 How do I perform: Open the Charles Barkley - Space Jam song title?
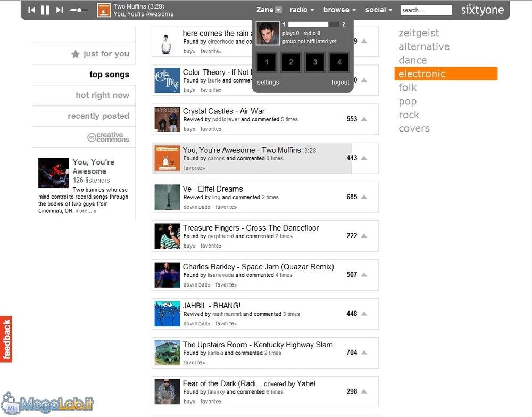[x=259, y=267]
